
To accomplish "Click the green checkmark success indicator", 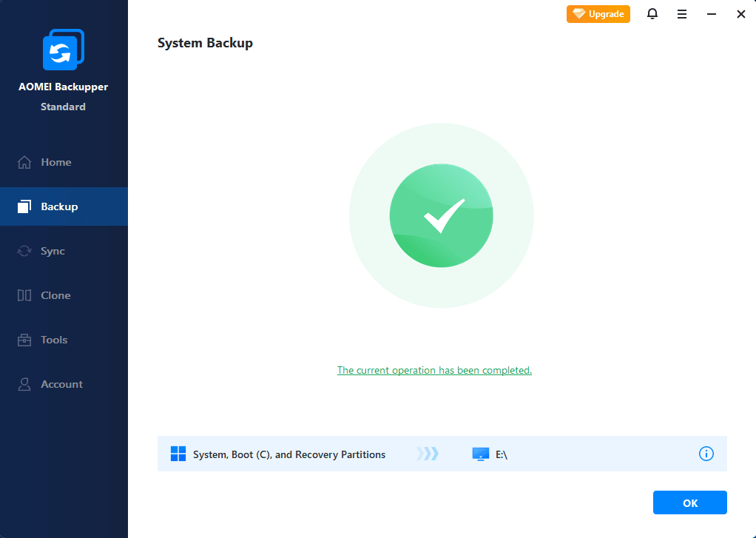I will pos(441,215).
